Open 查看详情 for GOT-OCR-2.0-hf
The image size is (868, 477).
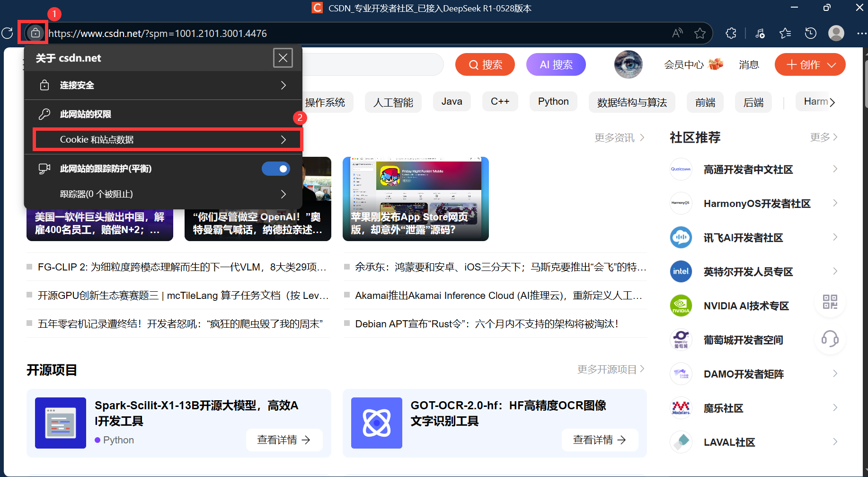[600, 440]
